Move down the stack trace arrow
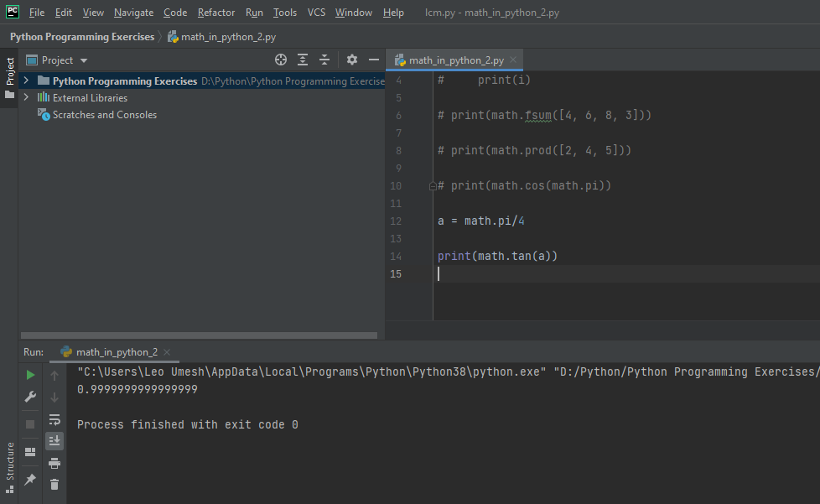Screen dimensions: 820x504 pos(54,397)
